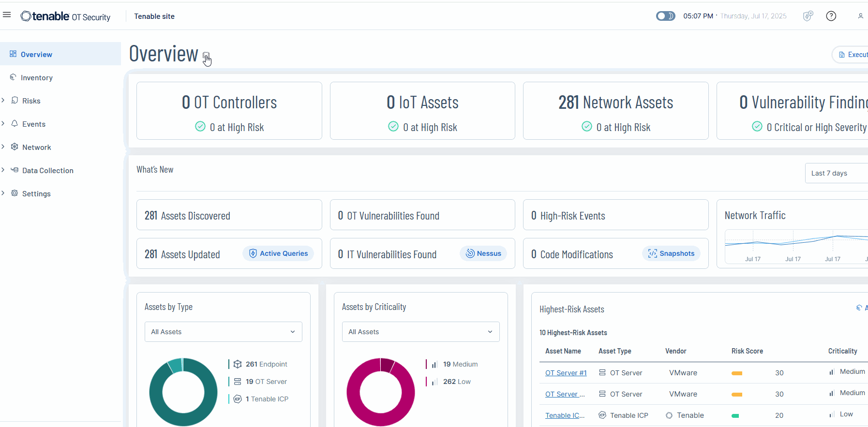Click the Active Queries button
868x427 pixels.
pyautogui.click(x=278, y=253)
